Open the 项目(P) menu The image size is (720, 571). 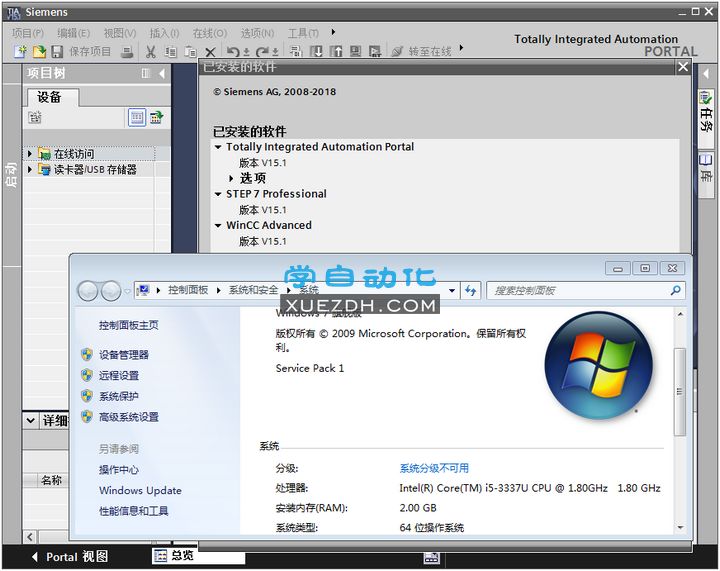(28, 33)
